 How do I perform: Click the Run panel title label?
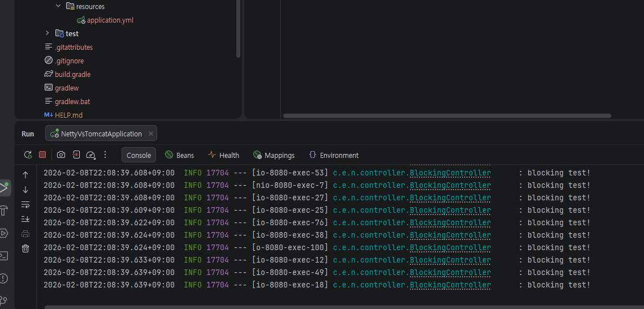click(28, 134)
